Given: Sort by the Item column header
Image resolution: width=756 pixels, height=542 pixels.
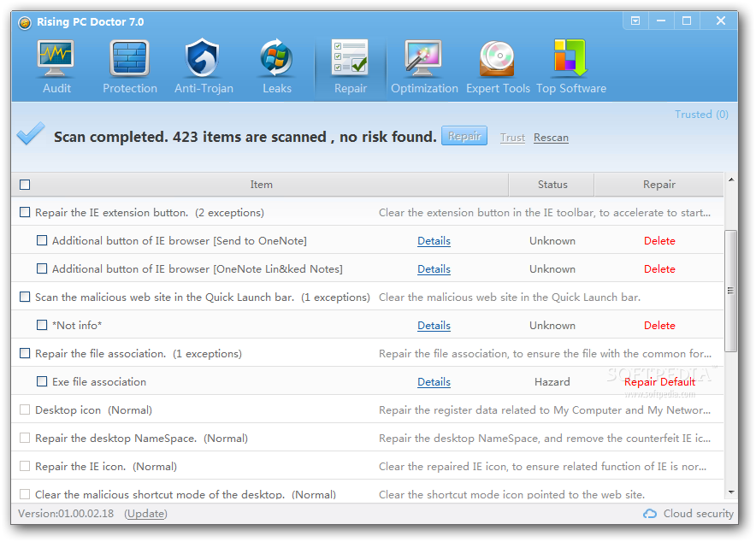Looking at the screenshot, I should [x=261, y=185].
